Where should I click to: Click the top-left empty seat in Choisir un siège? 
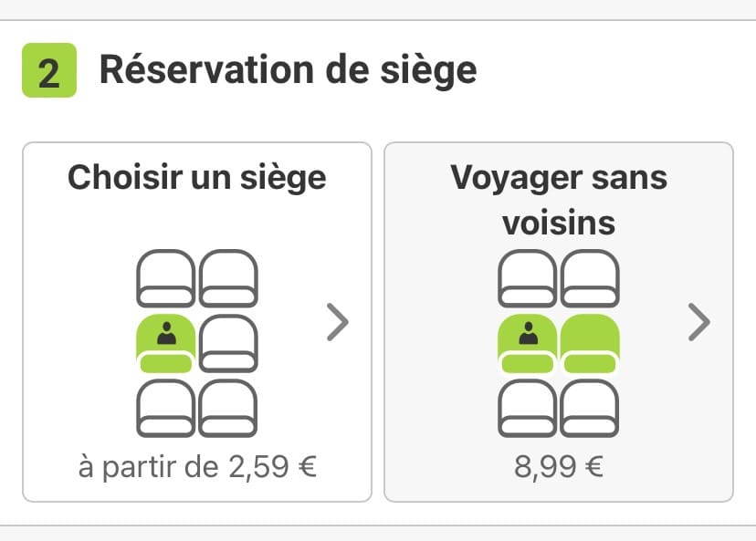click(165, 279)
